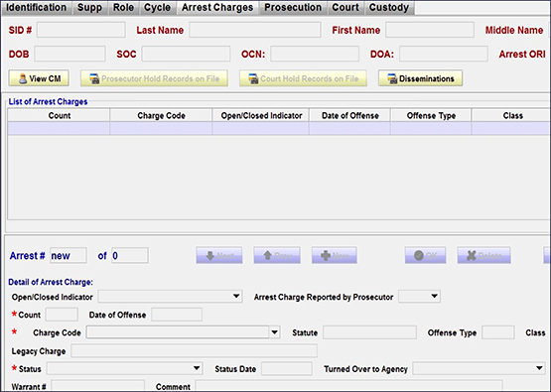Switch to the Court tab

point(345,8)
